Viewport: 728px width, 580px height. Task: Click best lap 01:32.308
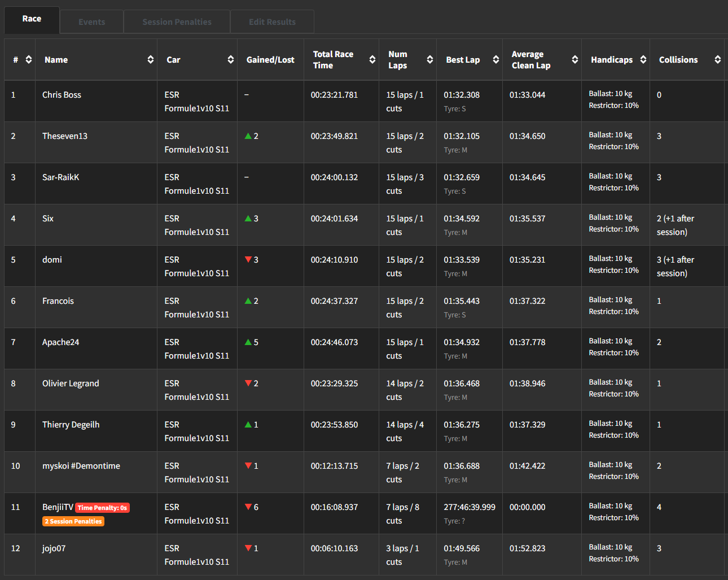pos(462,95)
